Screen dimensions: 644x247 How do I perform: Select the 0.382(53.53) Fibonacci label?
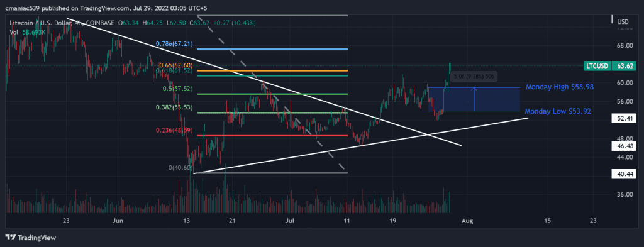point(175,107)
